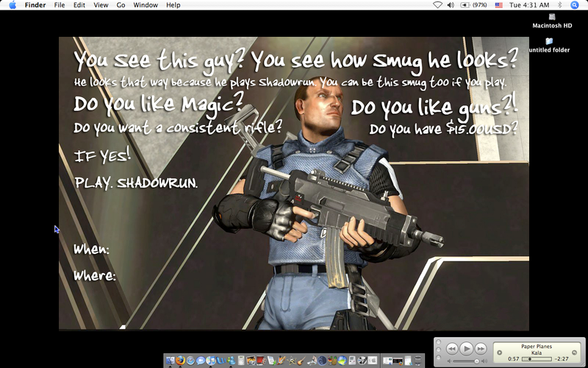Open the View menu
The height and width of the screenshot is (368, 588).
point(101,5)
